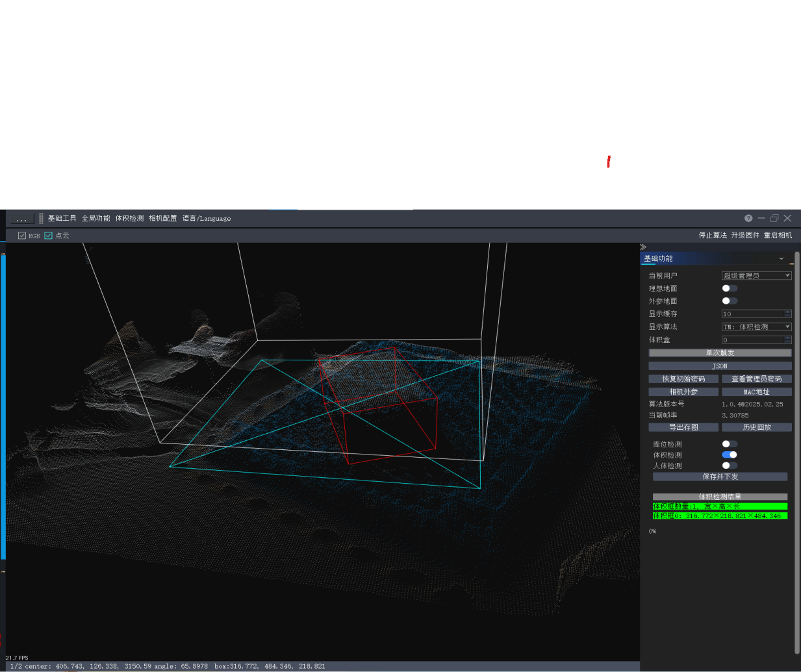Click 停止算法 in the toolbar
Image resolution: width=801 pixels, height=672 pixels.
tap(713, 235)
